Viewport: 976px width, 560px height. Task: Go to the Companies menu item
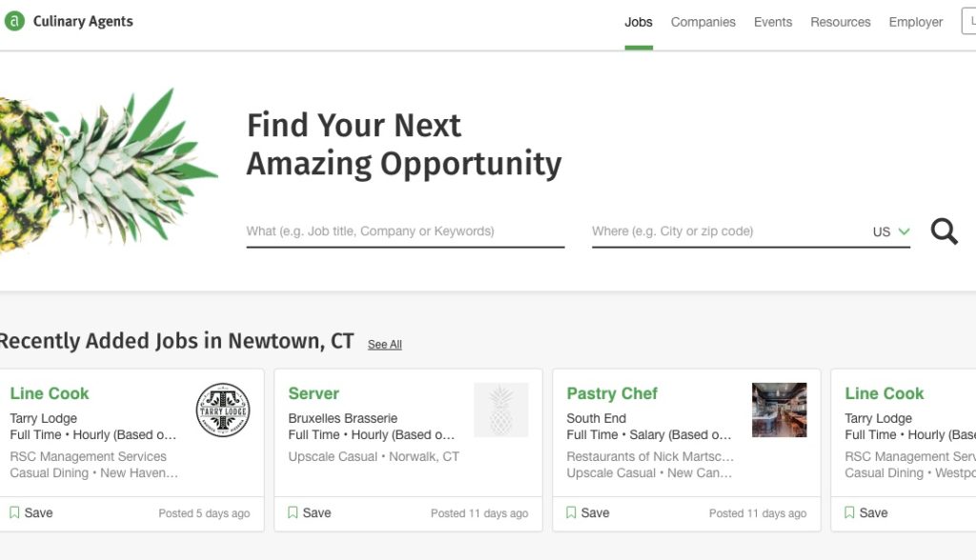tap(702, 23)
